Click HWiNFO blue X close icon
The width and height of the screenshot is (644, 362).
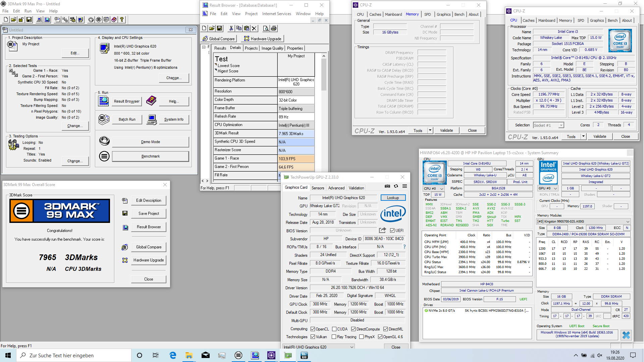click(626, 335)
